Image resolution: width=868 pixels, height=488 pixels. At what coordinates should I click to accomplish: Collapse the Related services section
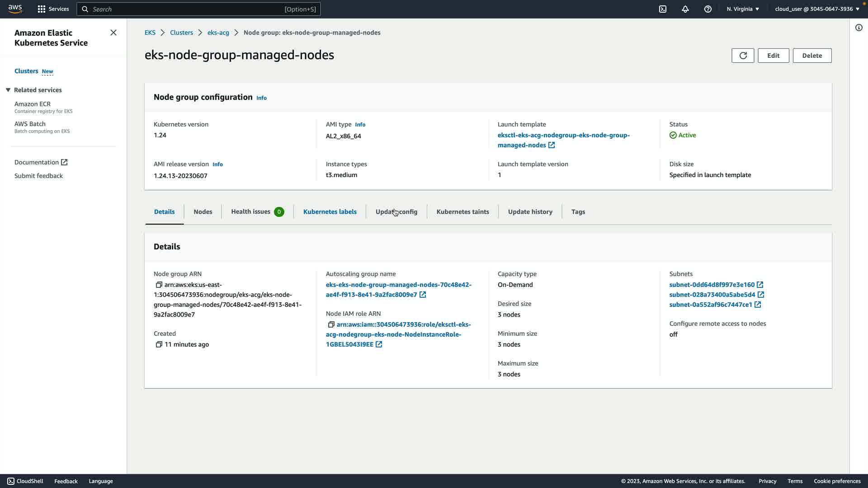coord(8,90)
